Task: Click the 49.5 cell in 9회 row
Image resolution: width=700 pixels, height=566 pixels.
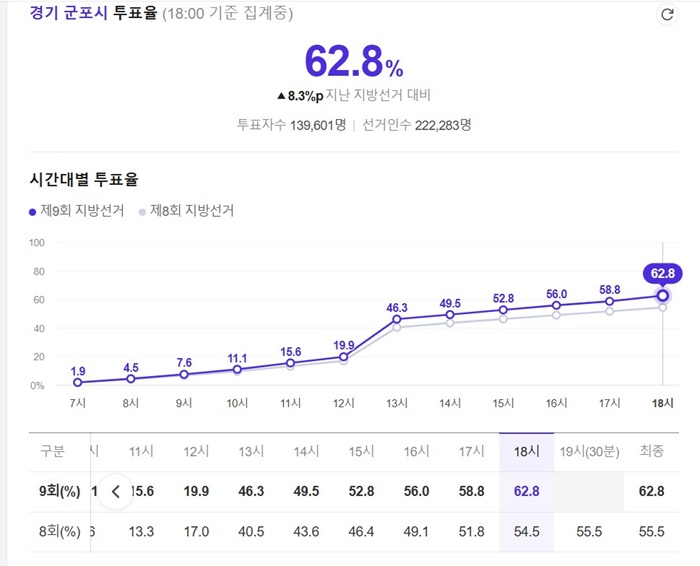Action: coord(306,491)
